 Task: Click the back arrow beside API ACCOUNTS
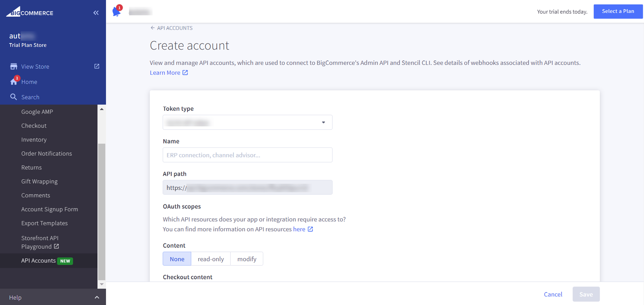152,28
